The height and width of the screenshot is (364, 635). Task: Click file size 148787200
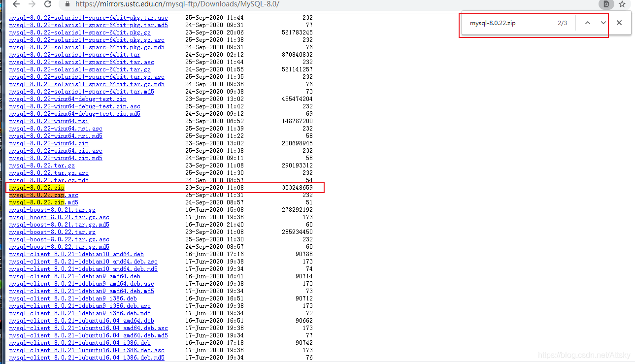pos(297,121)
